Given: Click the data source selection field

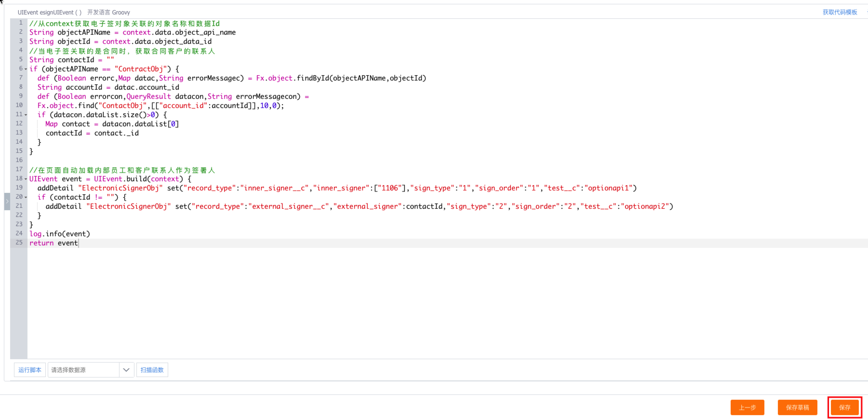Looking at the screenshot, I should click(x=83, y=370).
